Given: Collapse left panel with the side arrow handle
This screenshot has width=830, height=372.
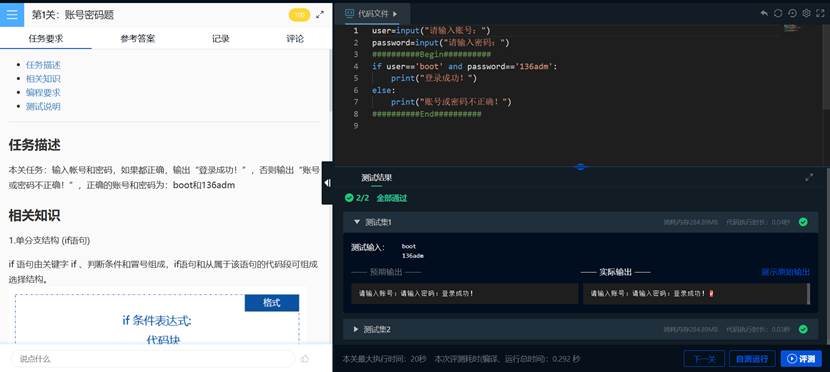Looking at the screenshot, I should pyautogui.click(x=327, y=183).
